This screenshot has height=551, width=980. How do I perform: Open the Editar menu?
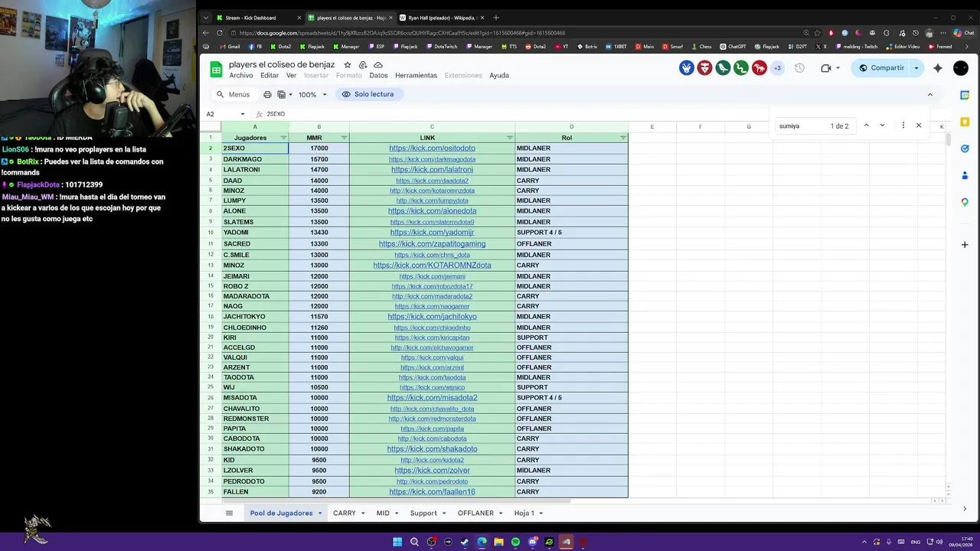[269, 76]
